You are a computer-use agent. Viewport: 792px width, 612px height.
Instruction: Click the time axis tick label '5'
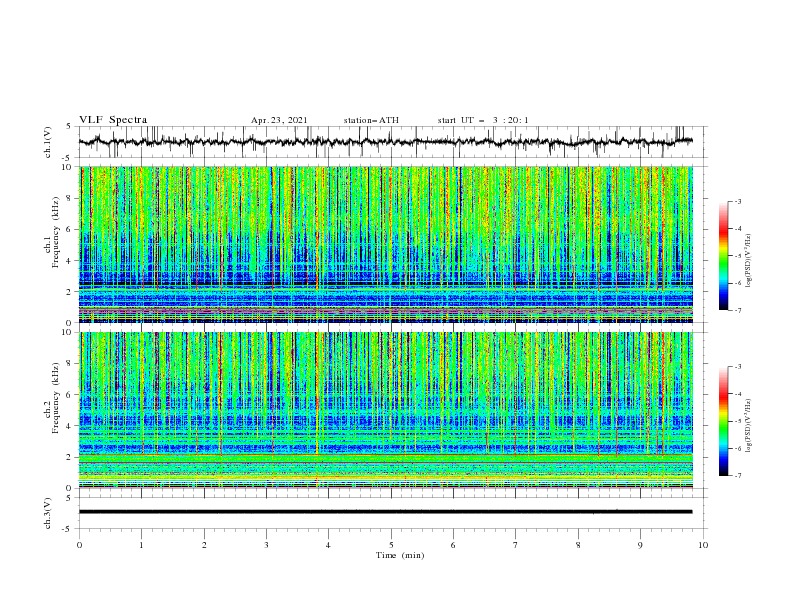pyautogui.click(x=391, y=545)
